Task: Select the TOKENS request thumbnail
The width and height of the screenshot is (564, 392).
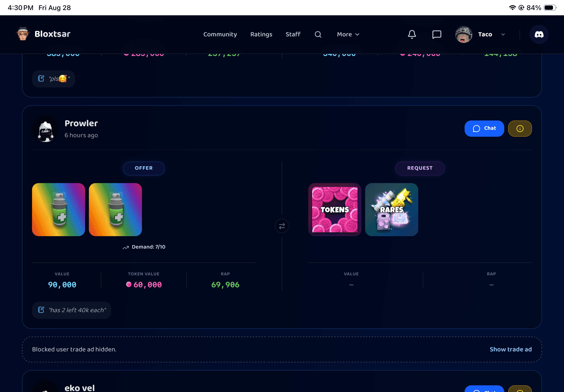Action: [x=335, y=210]
